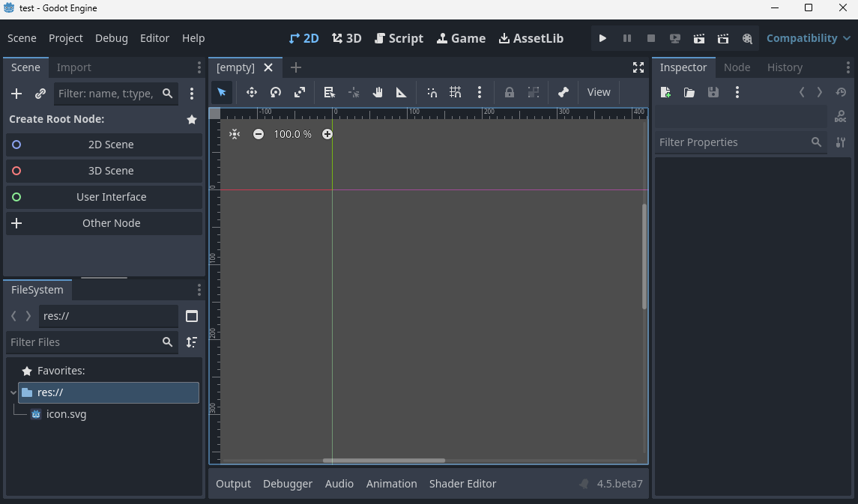The height and width of the screenshot is (504, 858).
Task: Open the Output bottom panel
Action: click(233, 484)
